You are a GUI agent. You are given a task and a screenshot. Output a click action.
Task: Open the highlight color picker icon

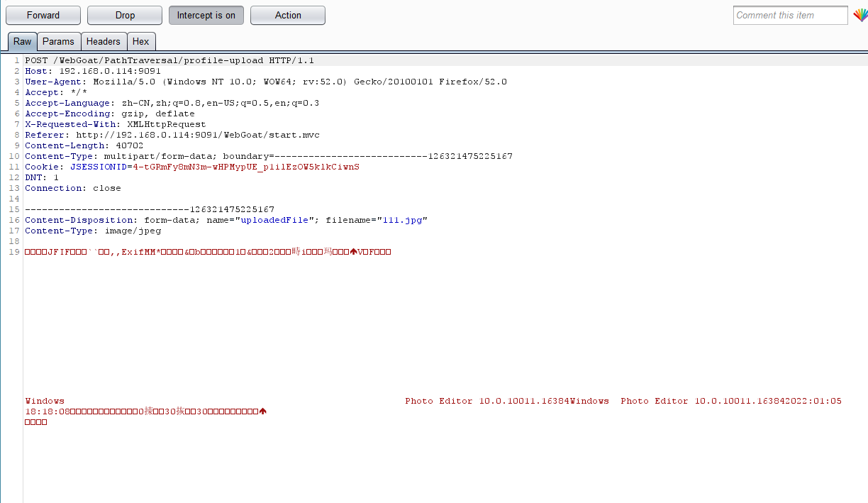pos(860,15)
